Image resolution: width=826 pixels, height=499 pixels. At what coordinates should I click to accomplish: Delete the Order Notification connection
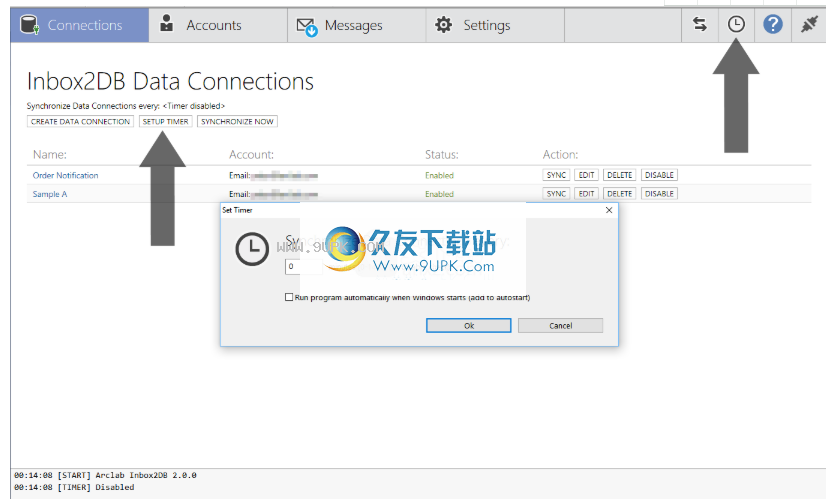[x=620, y=175]
